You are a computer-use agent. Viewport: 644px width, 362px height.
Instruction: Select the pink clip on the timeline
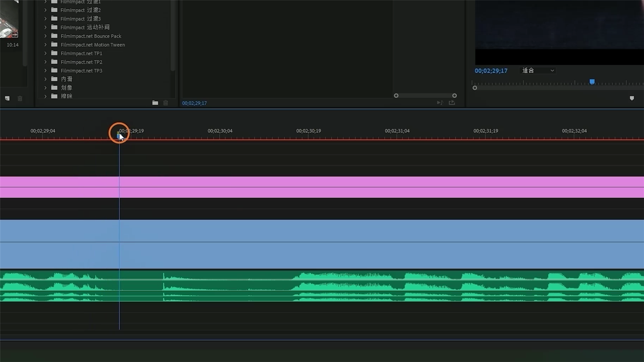tap(322, 187)
